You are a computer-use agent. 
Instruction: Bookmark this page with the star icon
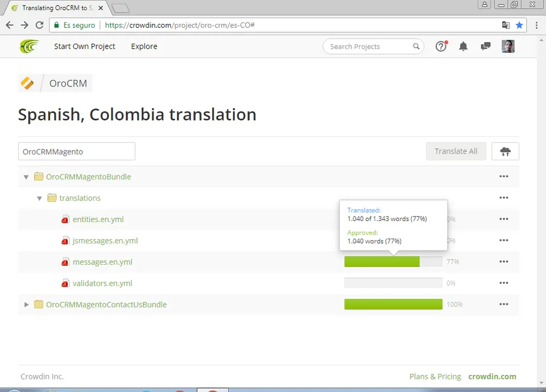[519, 25]
